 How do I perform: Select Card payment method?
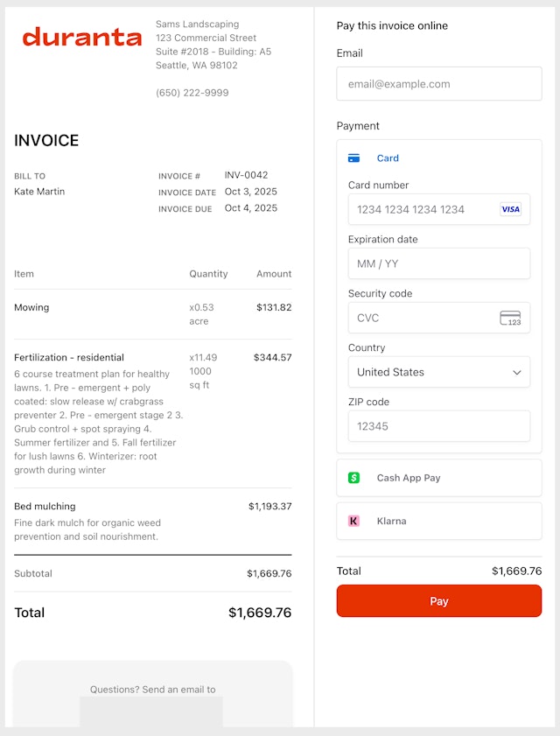(x=388, y=158)
